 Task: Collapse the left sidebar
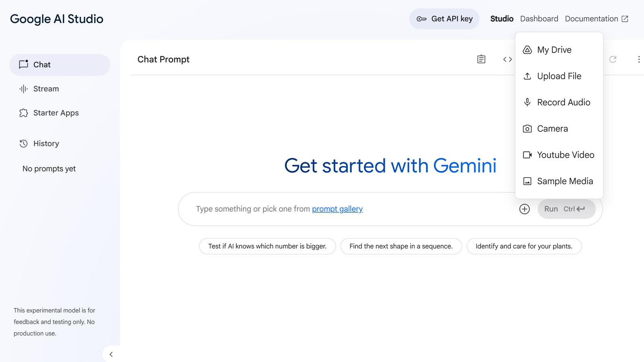(x=111, y=354)
